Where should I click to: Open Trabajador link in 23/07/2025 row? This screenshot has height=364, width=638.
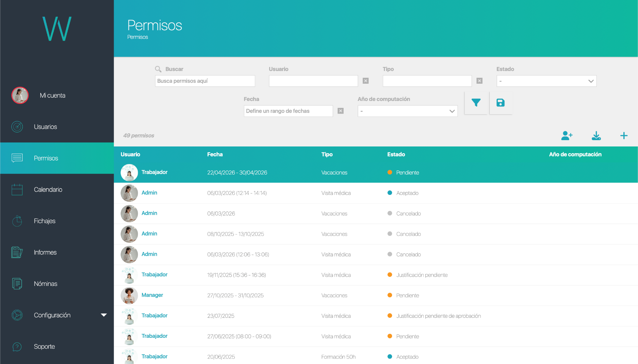(154, 316)
